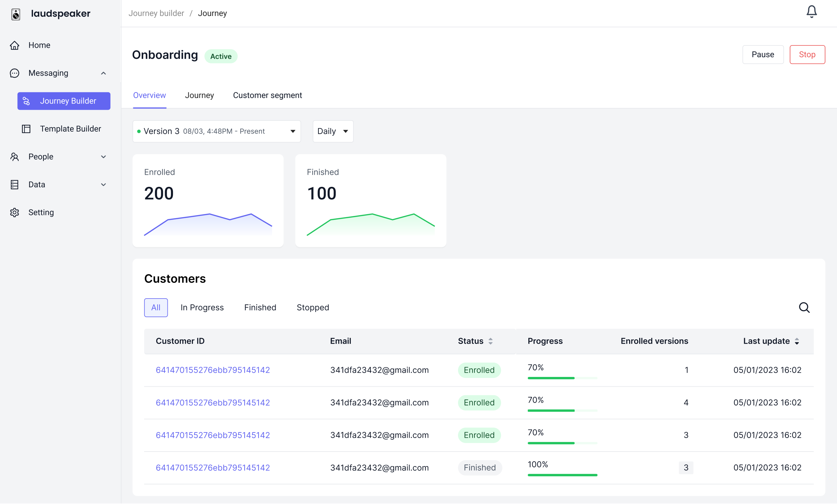Open the Daily frequency dropdown
This screenshot has height=504, width=837.
coord(333,131)
